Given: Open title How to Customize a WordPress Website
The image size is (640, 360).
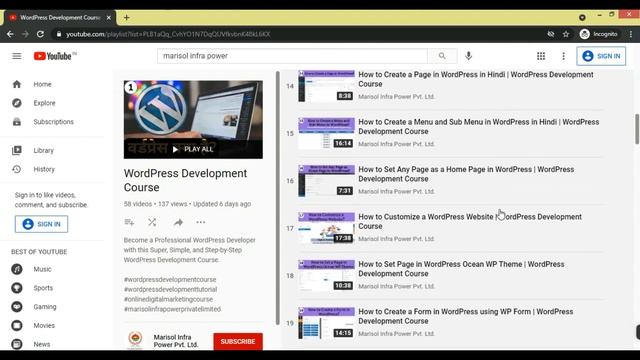Looking at the screenshot, I should point(470,221).
